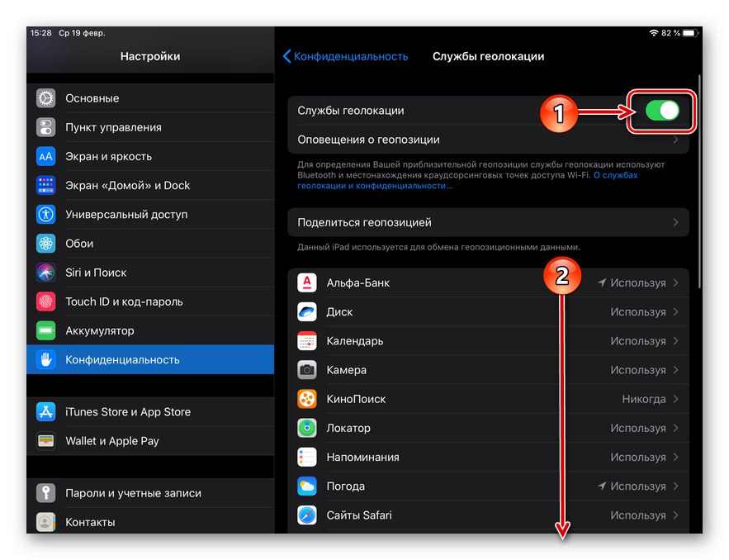Tap the iTunes Store and App Store icon
Image resolution: width=729 pixels, height=560 pixels.
pos(45,411)
